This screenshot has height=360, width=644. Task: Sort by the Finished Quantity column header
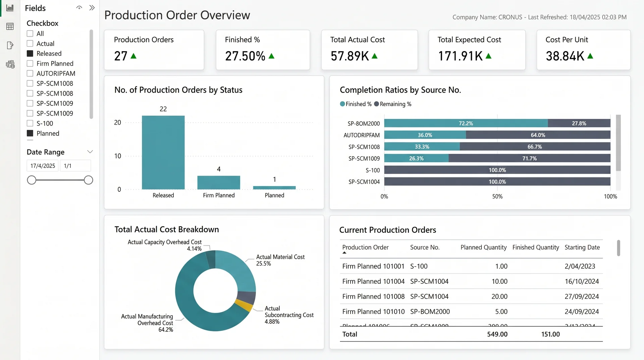(536, 248)
